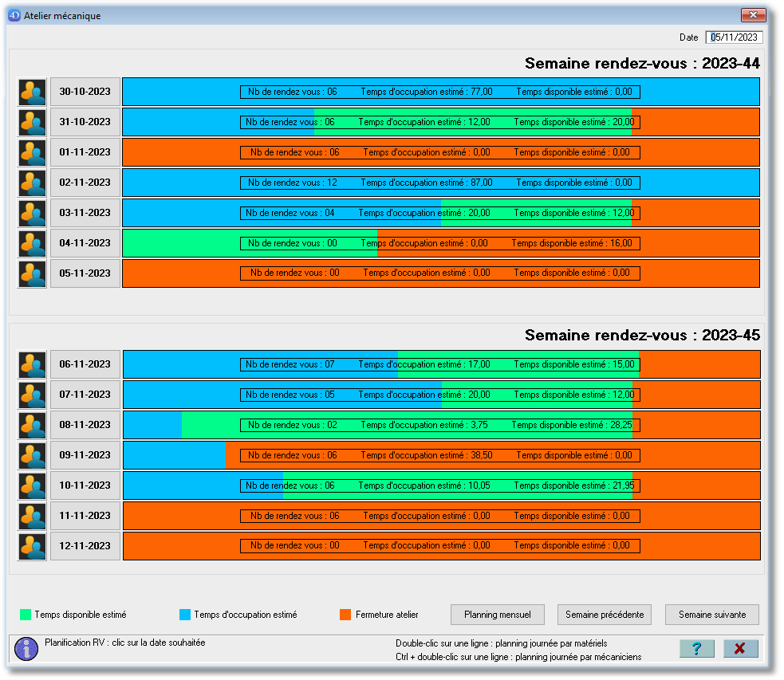Image resolution: width=784 pixels, height=680 pixels.
Task: Select date button 30-10-2023
Action: 85,92
